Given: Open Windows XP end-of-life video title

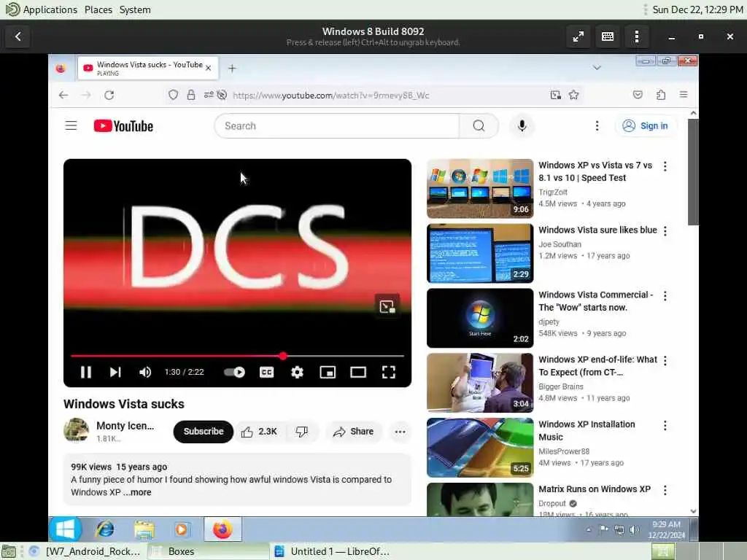Looking at the screenshot, I should (597, 366).
